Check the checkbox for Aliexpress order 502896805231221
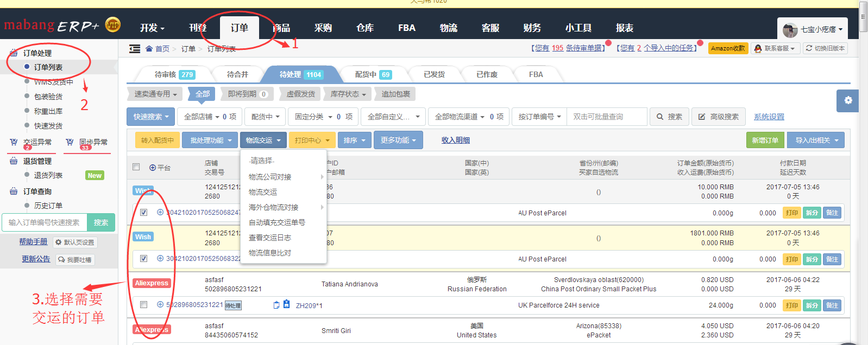The height and width of the screenshot is (345, 868). 143,305
